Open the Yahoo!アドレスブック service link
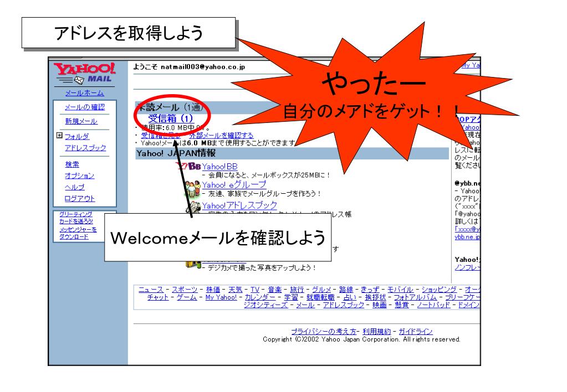This screenshot has width=567, height=392. click(x=239, y=205)
